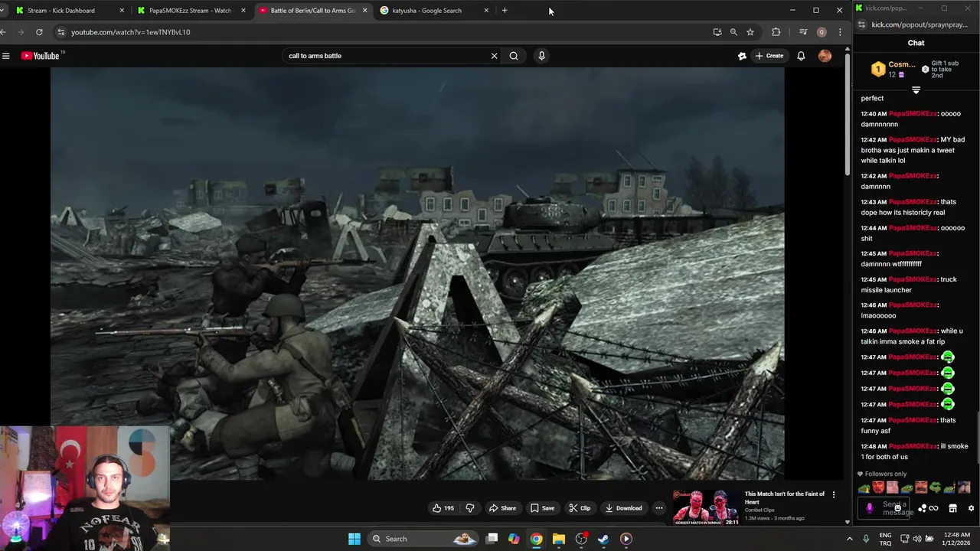Clear the YouTube search box text
980x551 pixels.
494,56
